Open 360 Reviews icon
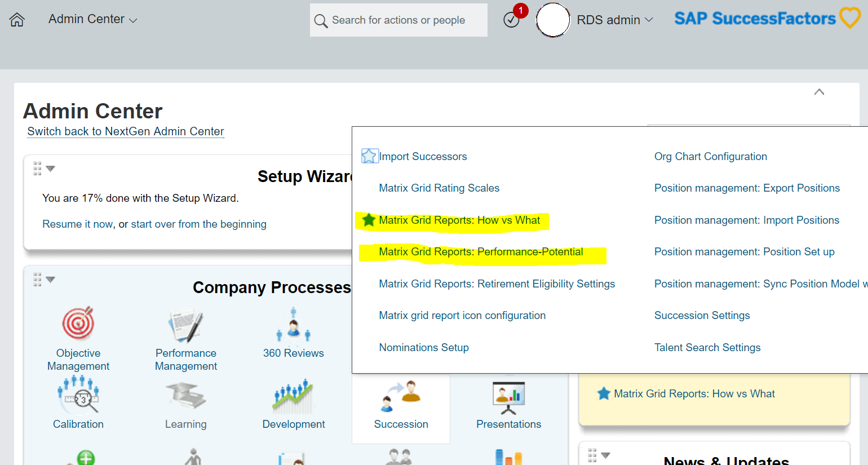Viewport: 868px width, 465px height. [293, 325]
